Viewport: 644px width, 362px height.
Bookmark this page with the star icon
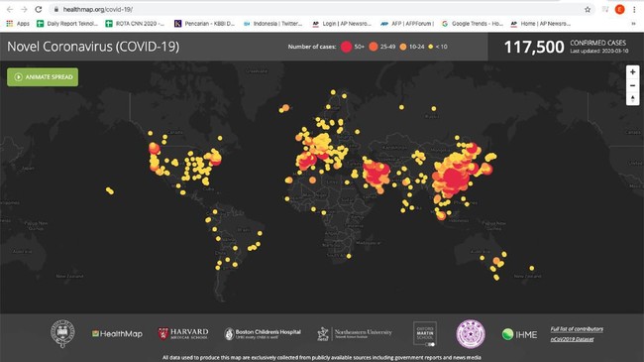tap(588, 10)
